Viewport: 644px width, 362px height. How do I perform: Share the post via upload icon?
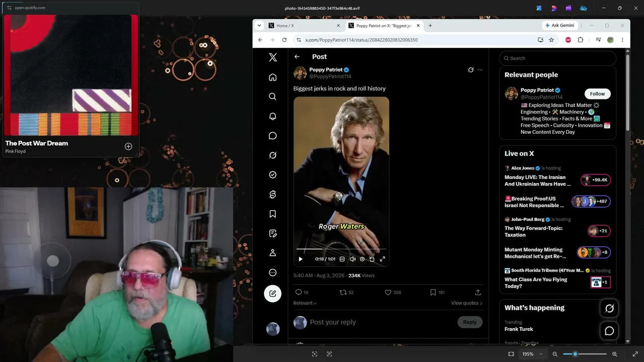click(x=478, y=292)
